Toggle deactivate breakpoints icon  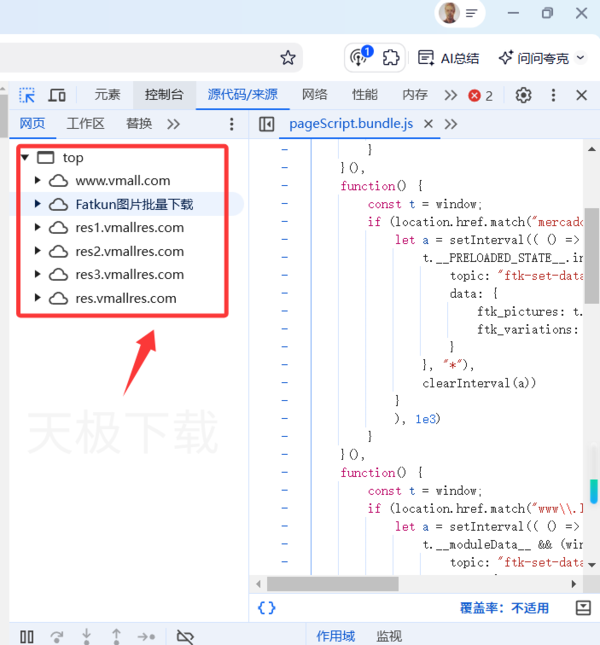click(184, 636)
